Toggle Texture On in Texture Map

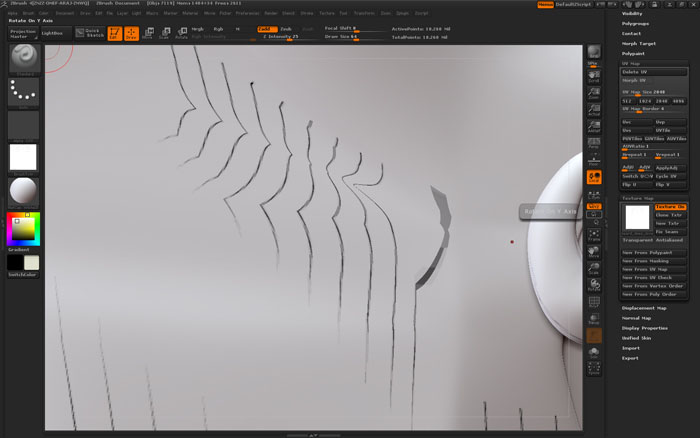pos(670,207)
